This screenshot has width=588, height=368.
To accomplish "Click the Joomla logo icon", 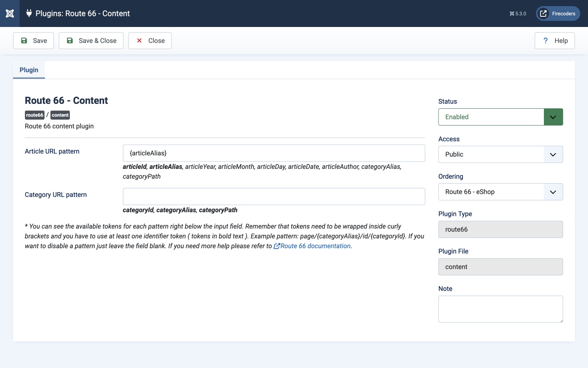I will tap(10, 13).
